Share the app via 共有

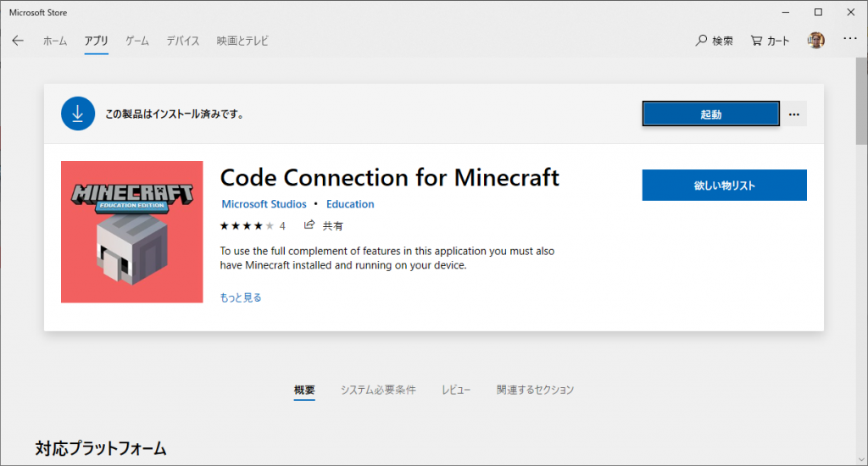click(x=324, y=225)
